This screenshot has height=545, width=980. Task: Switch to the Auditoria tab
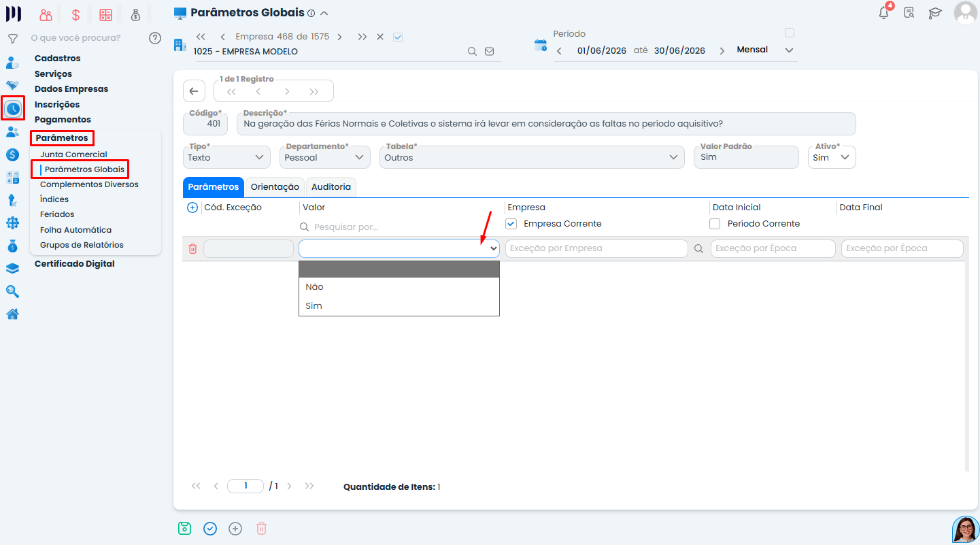tap(331, 187)
